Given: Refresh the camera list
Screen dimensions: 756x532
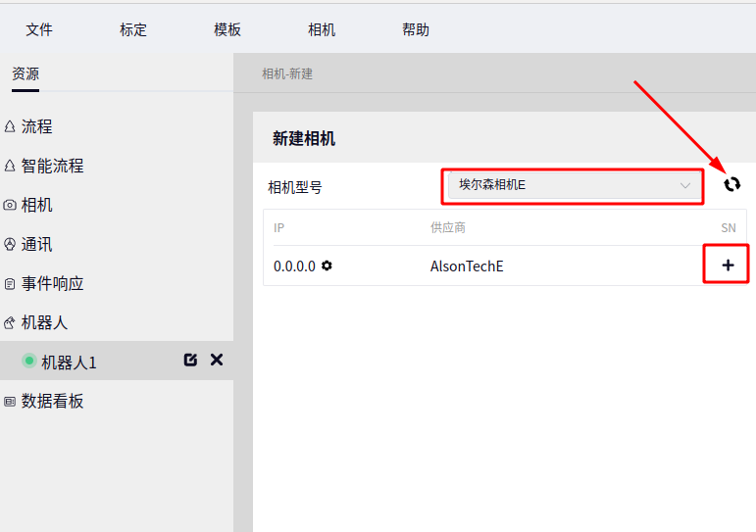Looking at the screenshot, I should (x=731, y=184).
